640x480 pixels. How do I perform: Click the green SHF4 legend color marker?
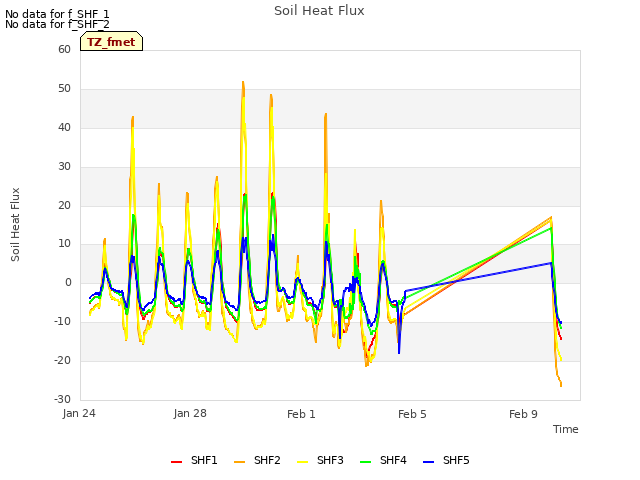(x=366, y=462)
